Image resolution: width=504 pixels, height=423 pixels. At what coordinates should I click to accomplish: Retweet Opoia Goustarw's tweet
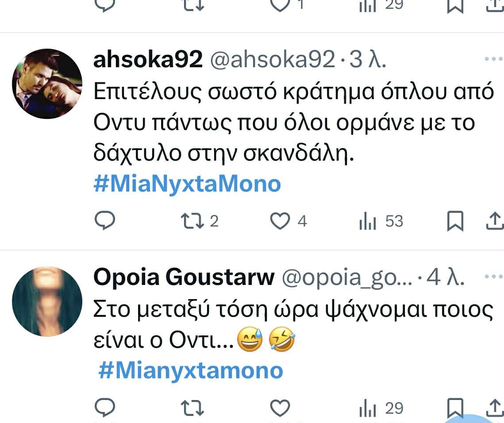192,408
